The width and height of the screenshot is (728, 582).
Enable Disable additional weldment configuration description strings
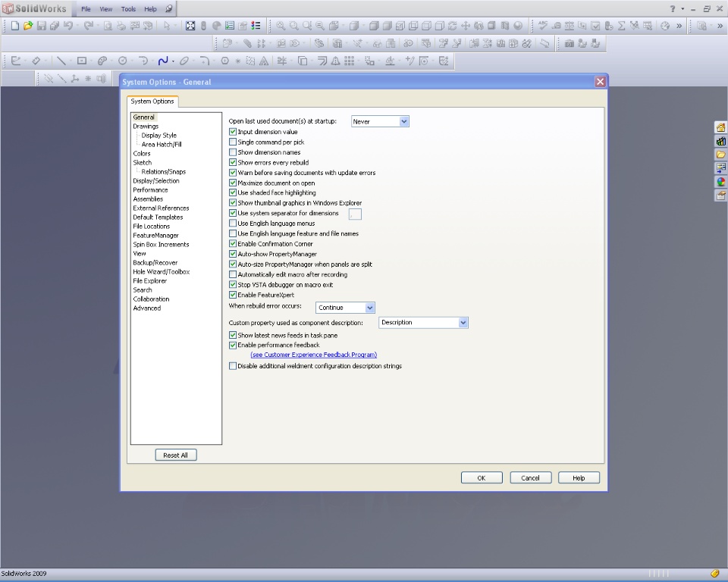(x=233, y=366)
